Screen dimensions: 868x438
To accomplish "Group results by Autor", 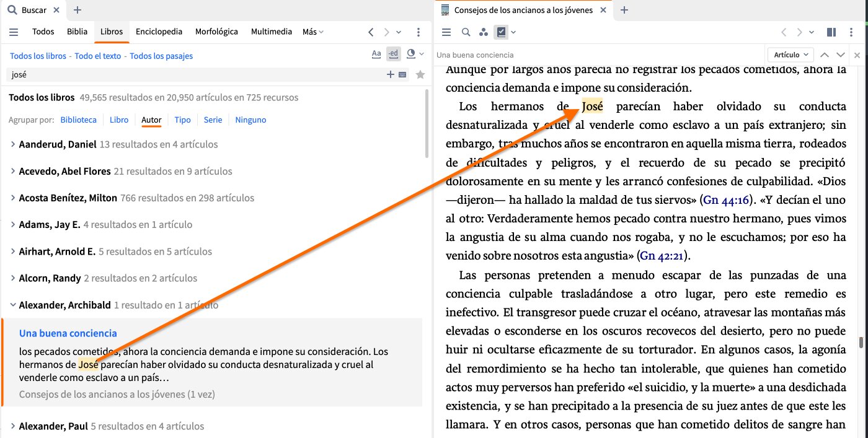I will coord(151,120).
